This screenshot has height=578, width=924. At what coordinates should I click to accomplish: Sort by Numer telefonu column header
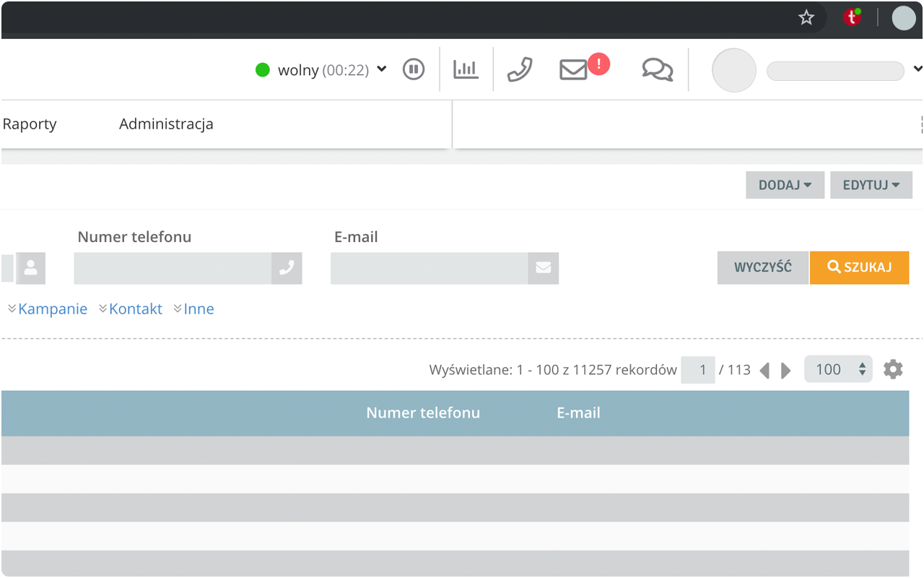click(423, 413)
